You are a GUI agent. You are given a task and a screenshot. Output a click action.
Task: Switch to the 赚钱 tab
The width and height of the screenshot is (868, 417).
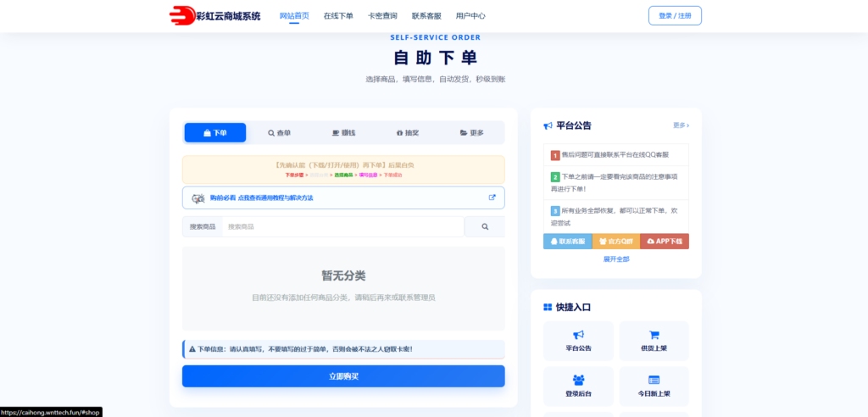point(343,133)
